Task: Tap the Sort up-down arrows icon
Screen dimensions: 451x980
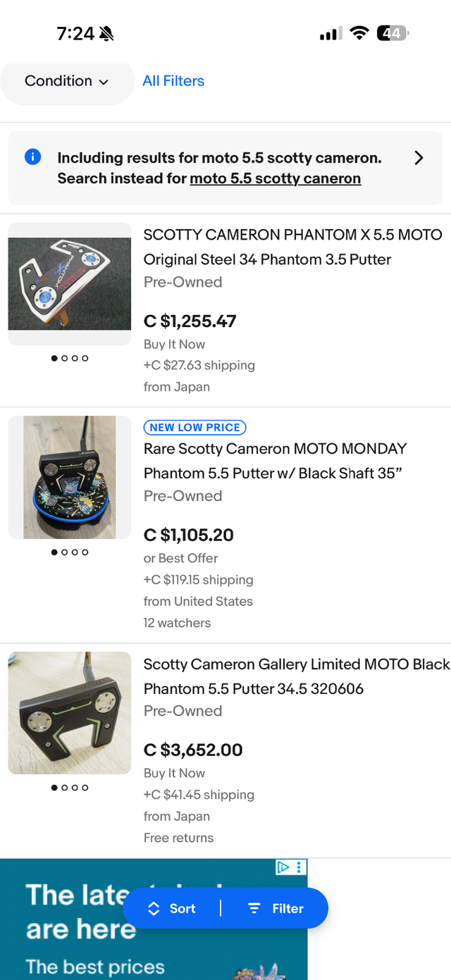Action: (154, 909)
